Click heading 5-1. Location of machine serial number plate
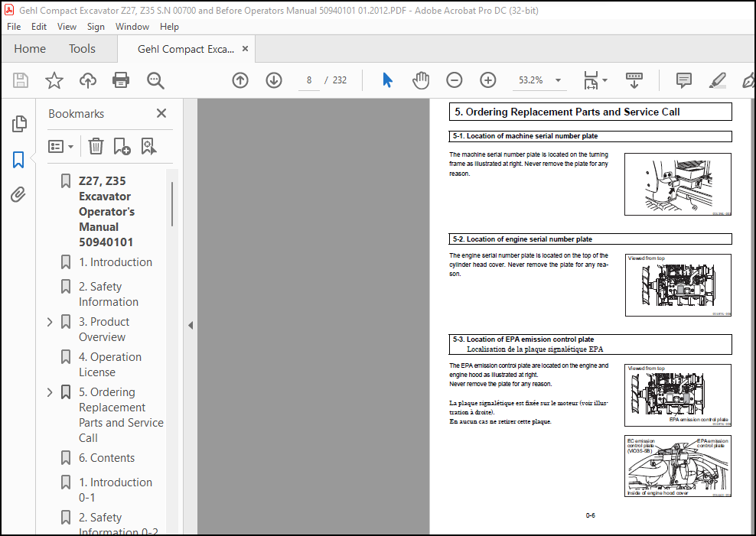The width and height of the screenshot is (756, 536). [x=525, y=136]
